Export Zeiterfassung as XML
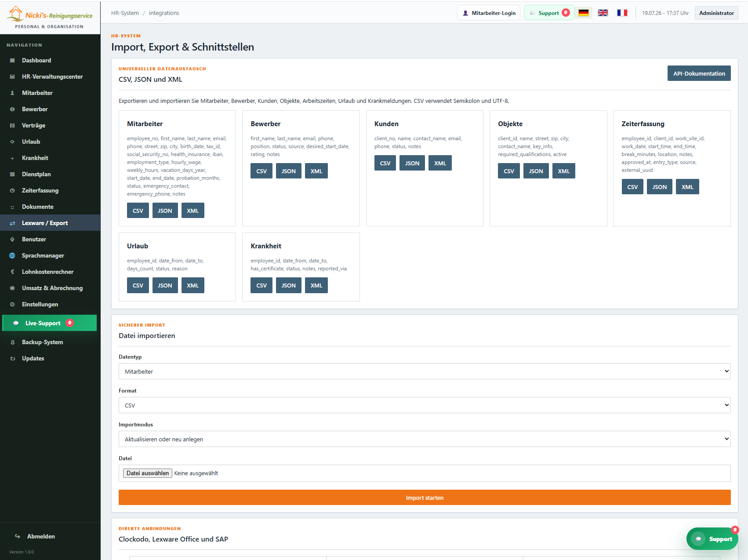The image size is (748, 560). [x=687, y=187]
